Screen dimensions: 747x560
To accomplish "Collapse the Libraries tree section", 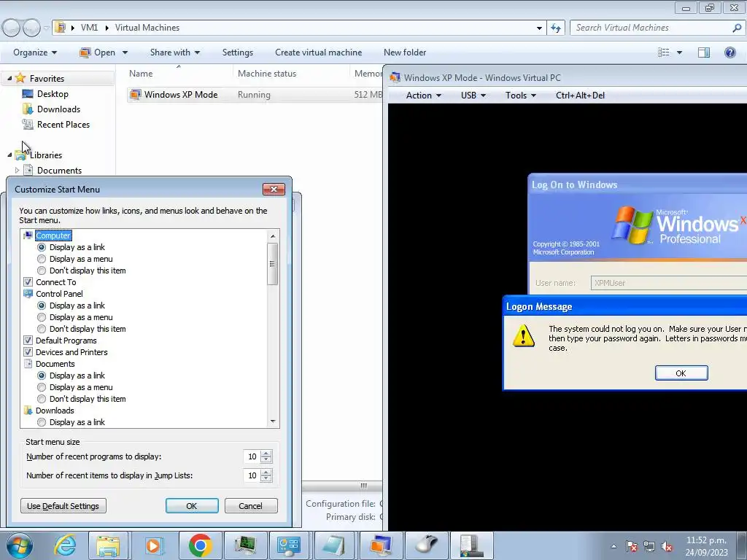I will click(9, 155).
